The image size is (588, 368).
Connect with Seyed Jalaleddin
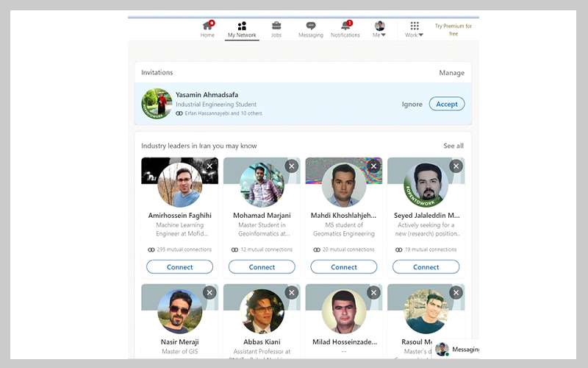click(426, 267)
